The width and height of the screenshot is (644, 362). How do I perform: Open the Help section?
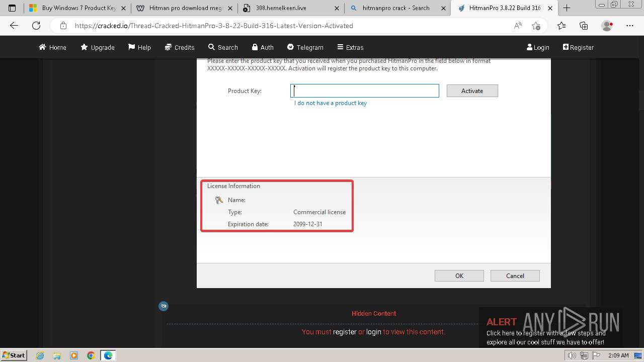[x=139, y=47]
